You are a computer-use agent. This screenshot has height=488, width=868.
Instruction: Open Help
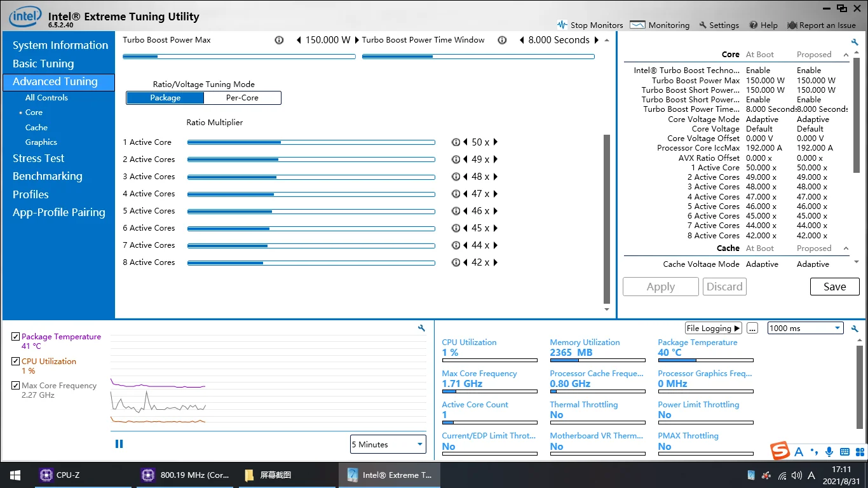click(x=763, y=25)
